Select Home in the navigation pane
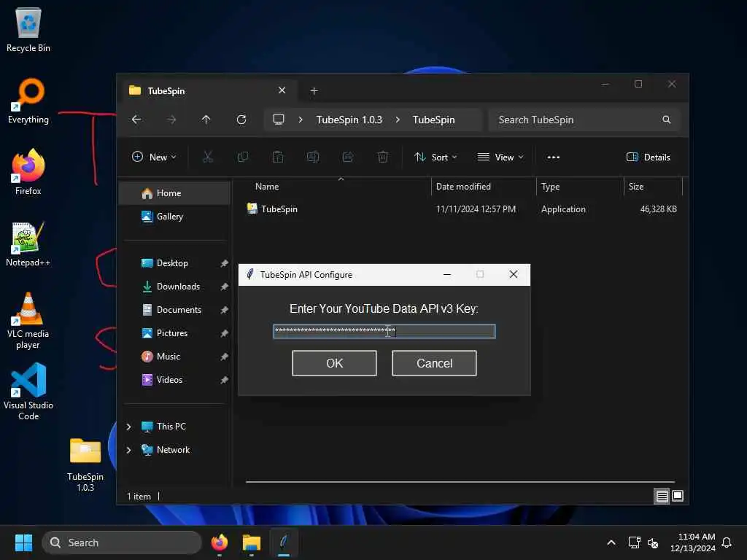 click(x=175, y=192)
